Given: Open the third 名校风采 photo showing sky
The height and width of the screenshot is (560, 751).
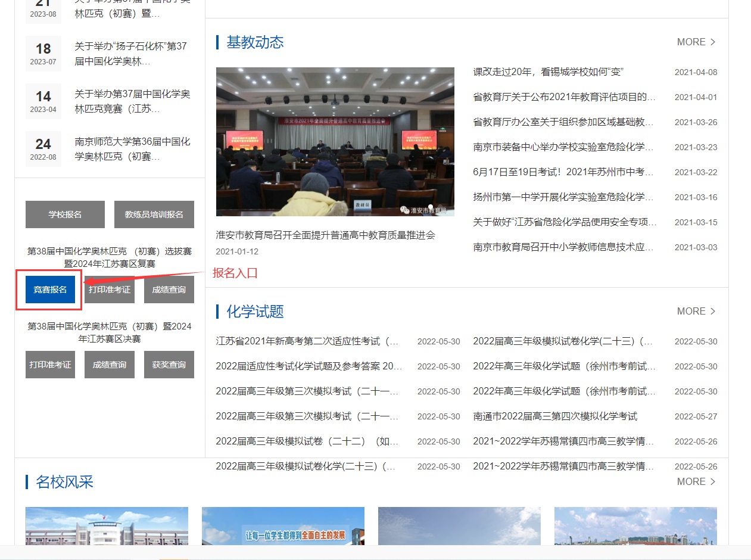Looking at the screenshot, I should coord(459,526).
